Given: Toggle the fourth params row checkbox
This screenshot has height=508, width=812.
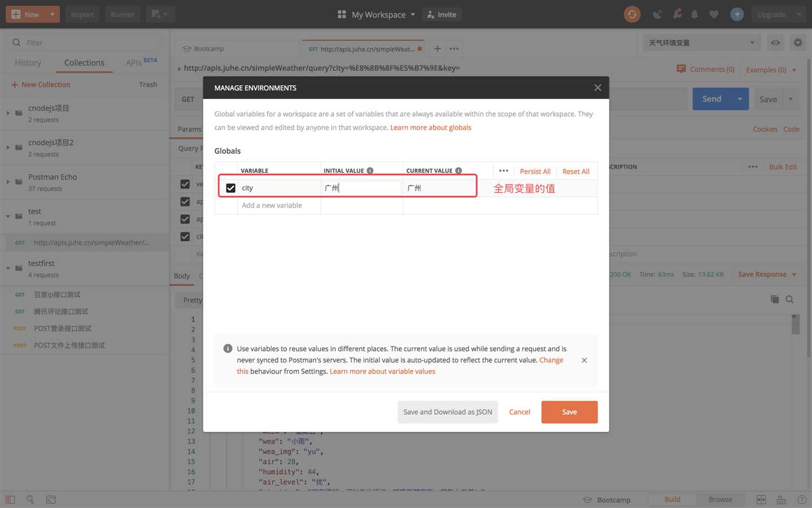Looking at the screenshot, I should [x=185, y=237].
